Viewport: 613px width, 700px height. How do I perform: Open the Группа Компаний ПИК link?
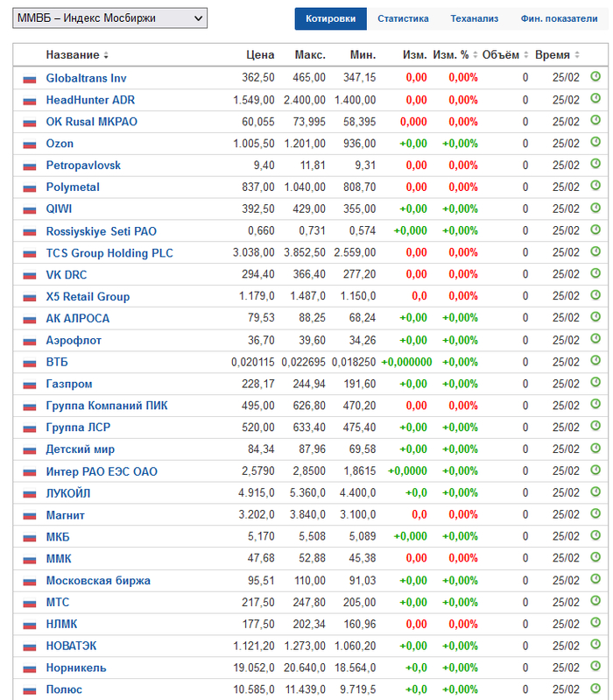[107, 406]
